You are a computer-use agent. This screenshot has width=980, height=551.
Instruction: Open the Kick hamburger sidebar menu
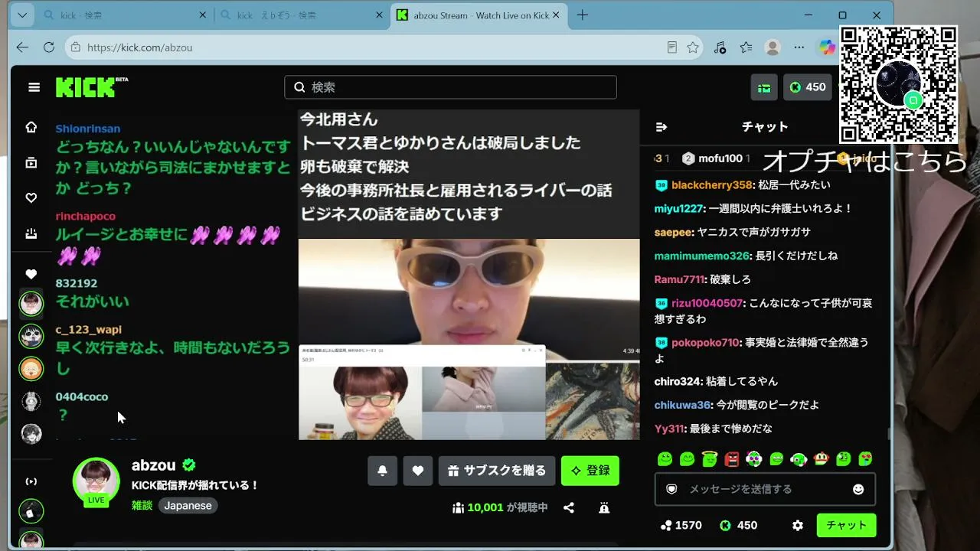click(34, 87)
